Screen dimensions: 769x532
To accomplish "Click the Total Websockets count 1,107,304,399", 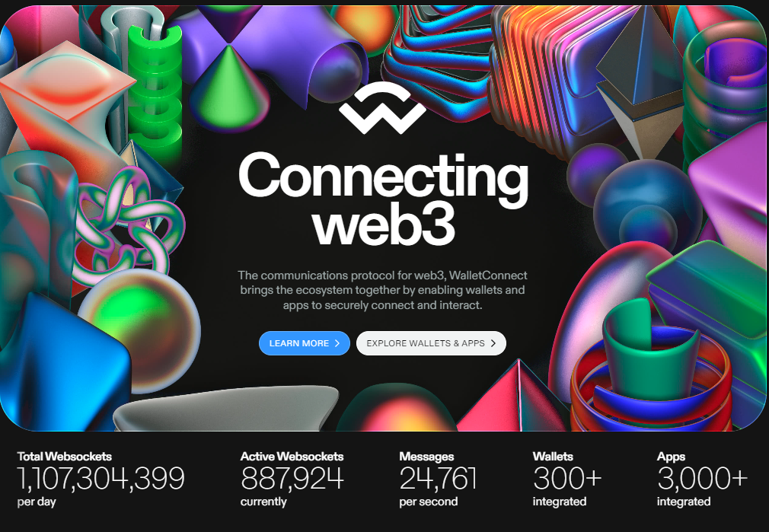I will tap(101, 479).
